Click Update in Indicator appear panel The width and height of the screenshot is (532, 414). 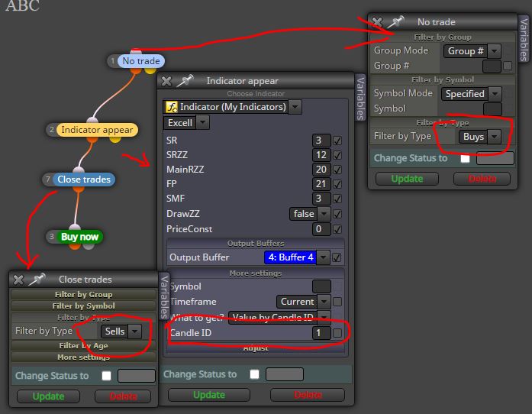[x=209, y=395]
